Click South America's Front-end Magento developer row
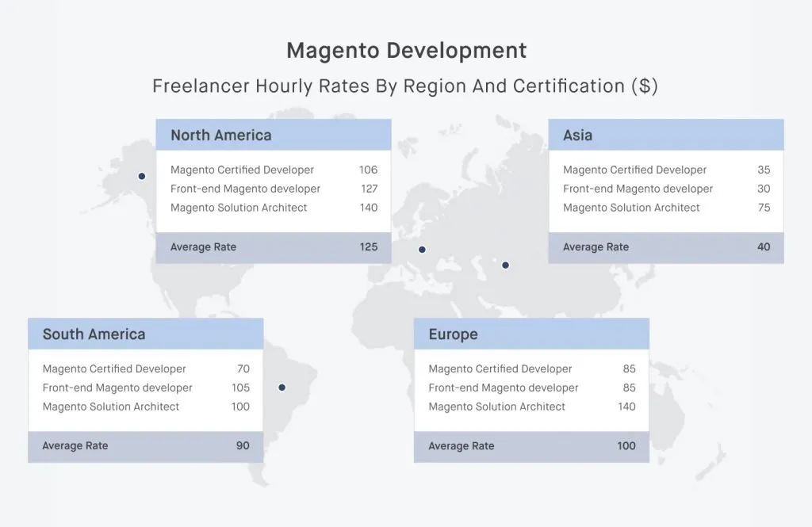The height and width of the screenshot is (527, 812). click(146, 388)
